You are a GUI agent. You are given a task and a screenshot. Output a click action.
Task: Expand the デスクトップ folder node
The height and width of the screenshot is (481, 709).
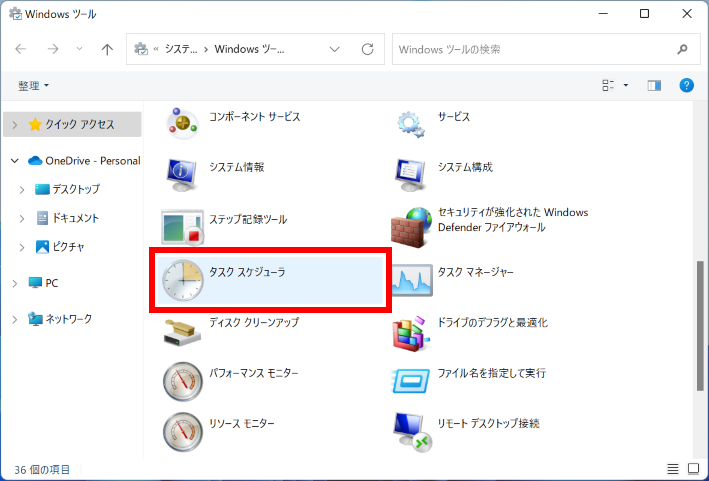point(22,189)
